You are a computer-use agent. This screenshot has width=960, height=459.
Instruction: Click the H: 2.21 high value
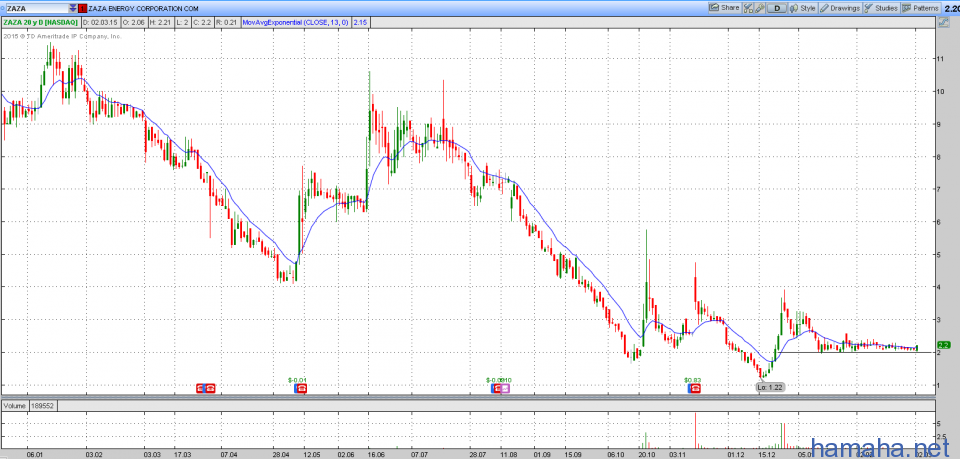[162, 23]
